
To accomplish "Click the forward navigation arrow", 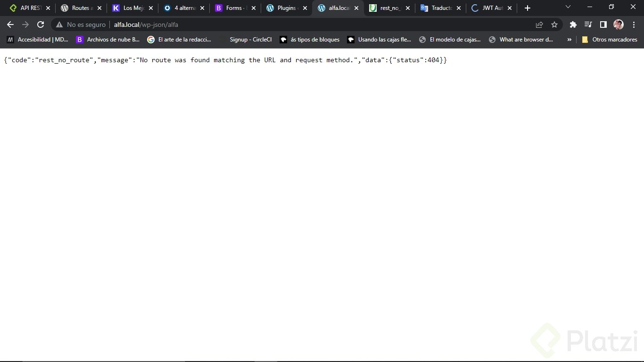I will coord(25,25).
